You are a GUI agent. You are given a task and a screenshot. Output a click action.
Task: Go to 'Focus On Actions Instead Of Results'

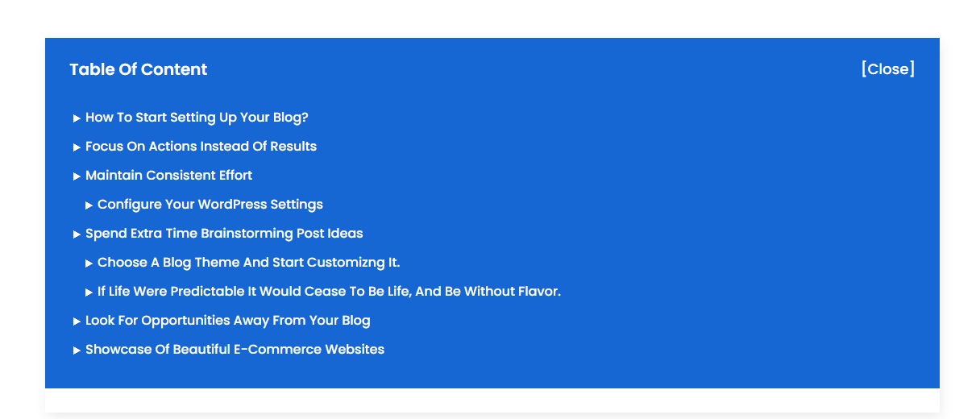click(x=201, y=147)
